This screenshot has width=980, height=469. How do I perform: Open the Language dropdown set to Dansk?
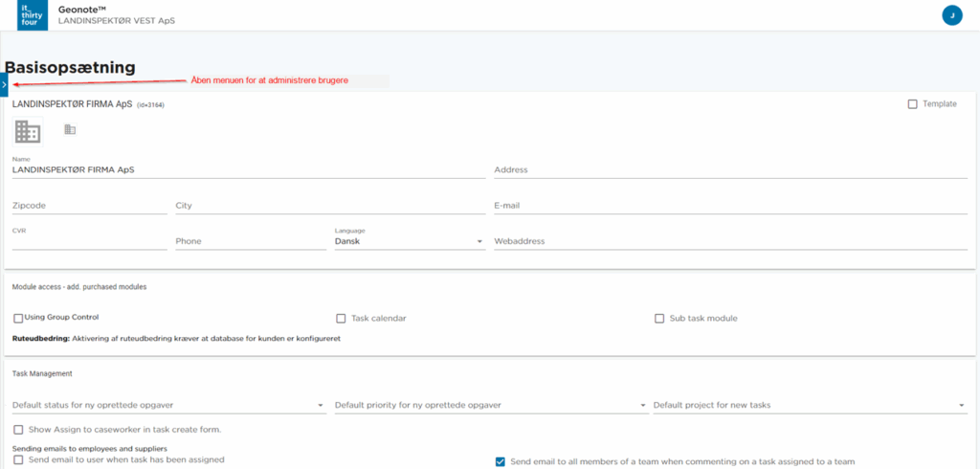(409, 242)
